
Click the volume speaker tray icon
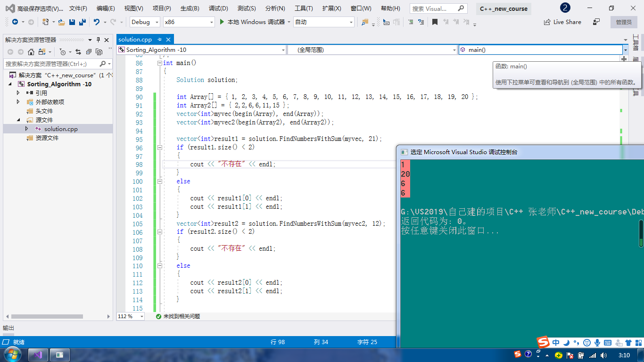coord(603,355)
